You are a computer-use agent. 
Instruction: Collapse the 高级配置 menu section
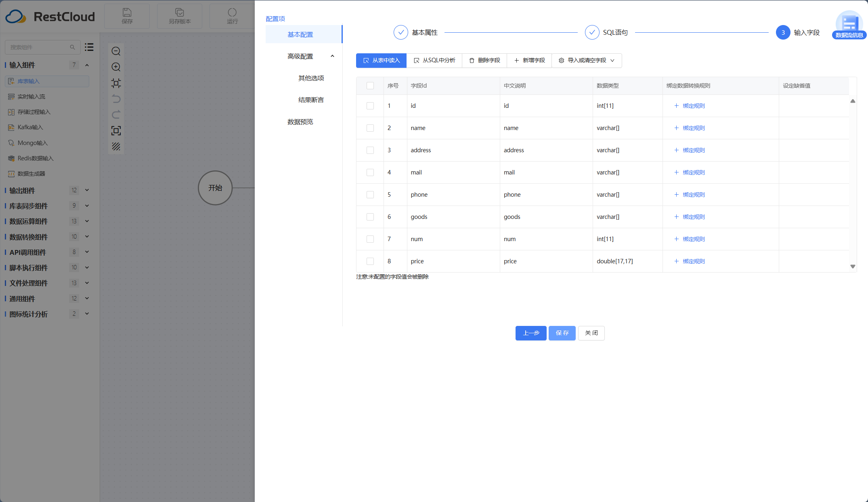332,56
